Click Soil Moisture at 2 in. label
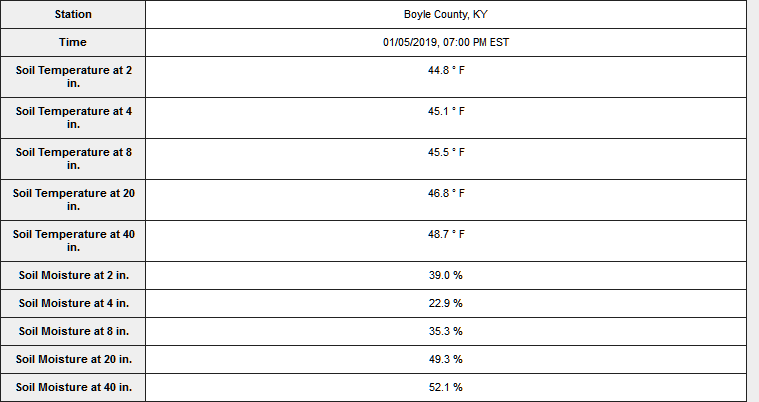The width and height of the screenshot is (759, 402). click(73, 275)
